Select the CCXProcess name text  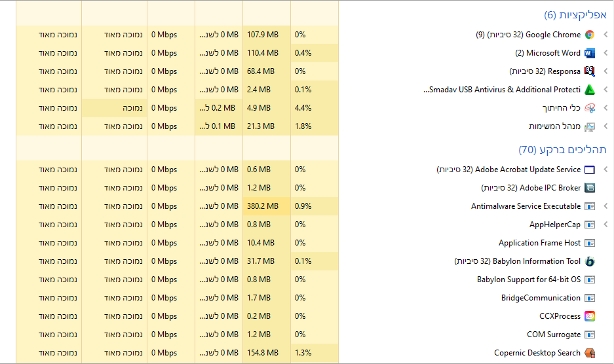pos(560,316)
